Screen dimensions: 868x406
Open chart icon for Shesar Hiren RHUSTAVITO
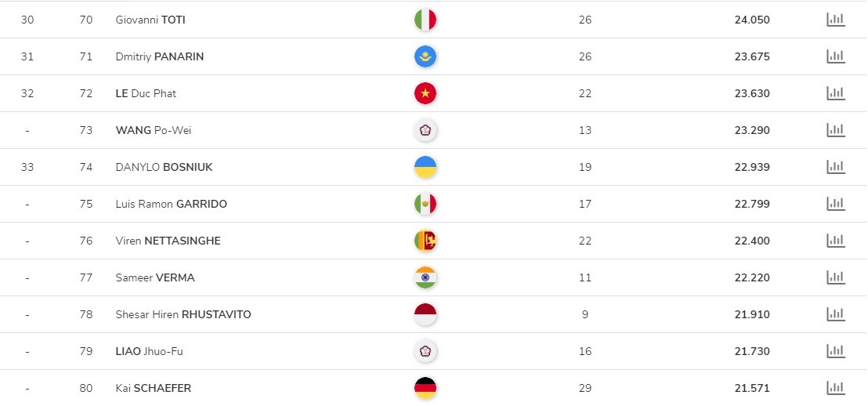tap(836, 314)
